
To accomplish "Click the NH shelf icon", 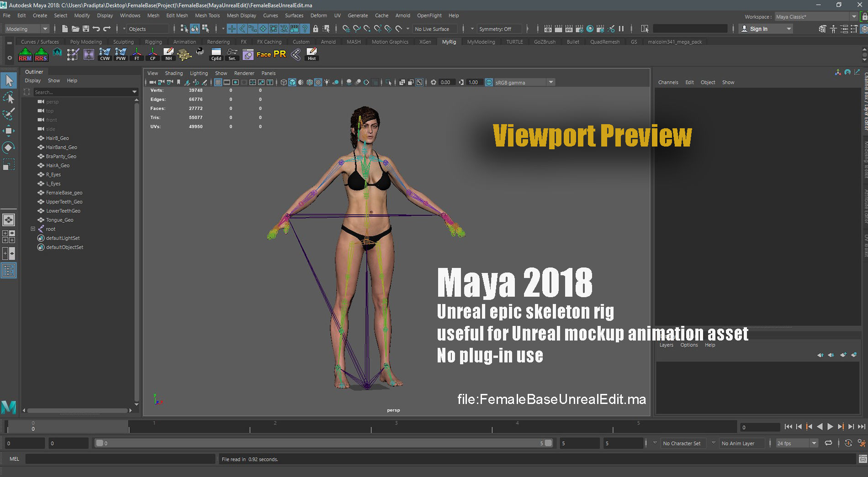I will coord(169,55).
